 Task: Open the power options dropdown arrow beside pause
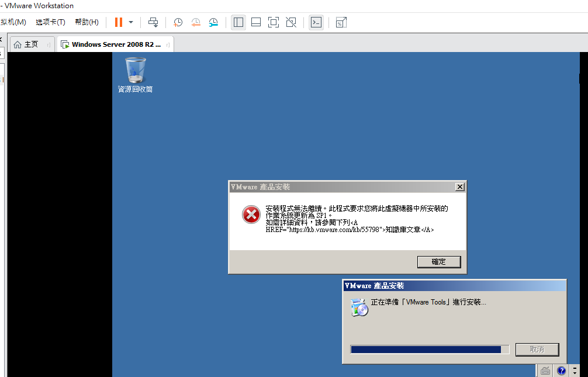pyautogui.click(x=131, y=22)
